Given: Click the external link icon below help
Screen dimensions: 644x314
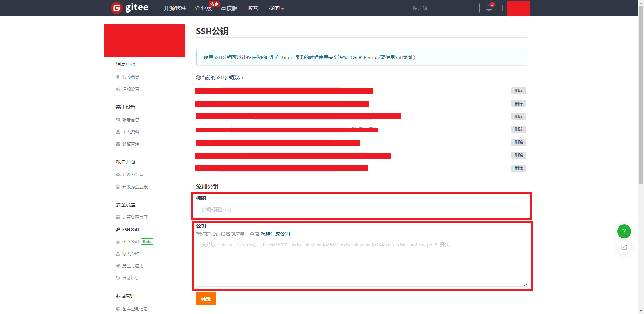Looking at the screenshot, I should 624,247.
